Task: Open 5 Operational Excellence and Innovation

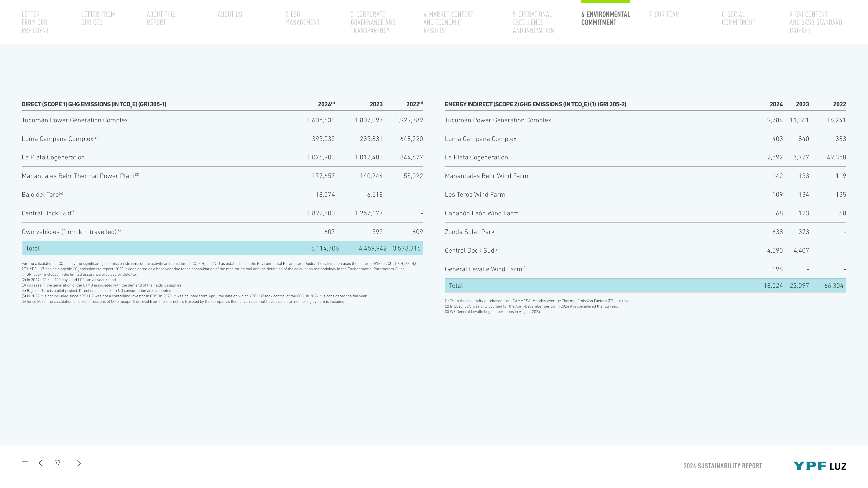Action: (533, 23)
